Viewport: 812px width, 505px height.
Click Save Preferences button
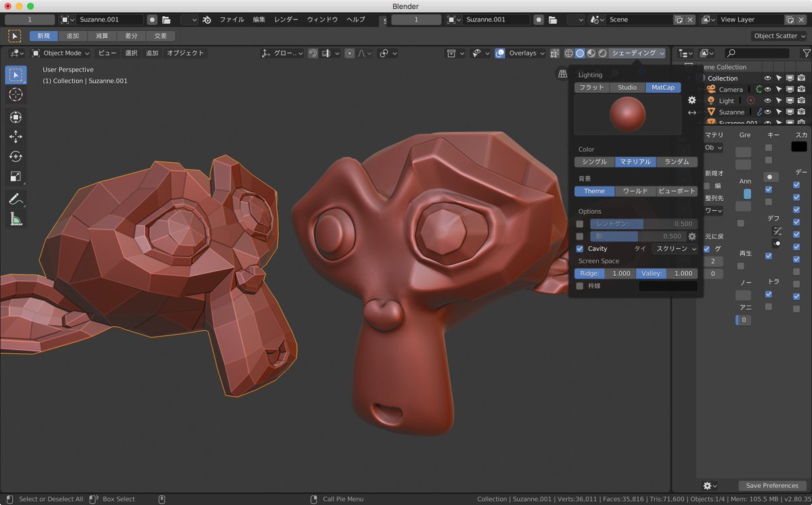[772, 485]
